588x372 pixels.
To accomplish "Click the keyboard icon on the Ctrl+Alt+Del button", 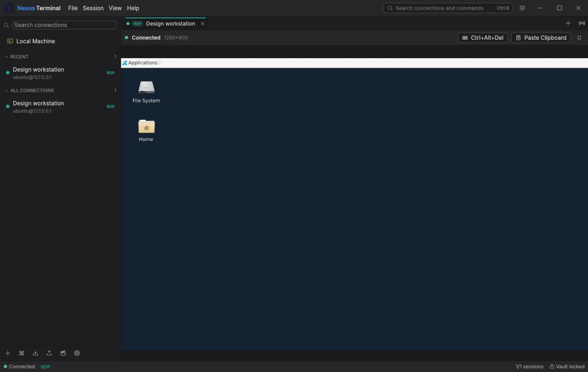I will (x=465, y=38).
